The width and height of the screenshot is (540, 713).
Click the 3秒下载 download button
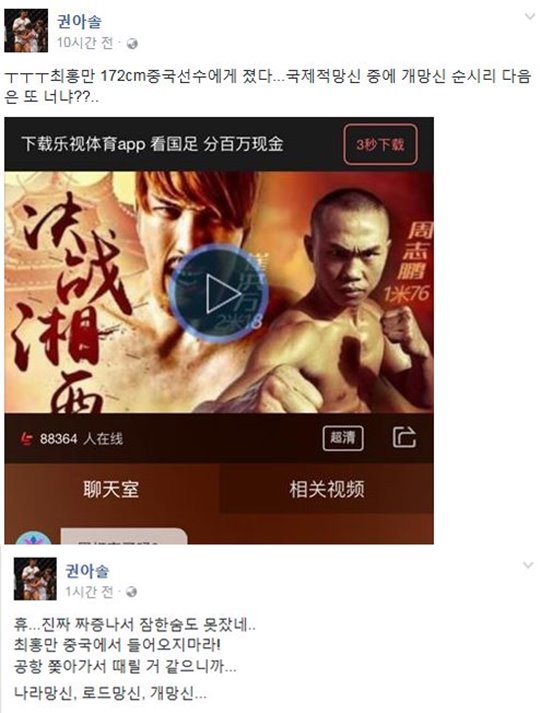tap(380, 144)
